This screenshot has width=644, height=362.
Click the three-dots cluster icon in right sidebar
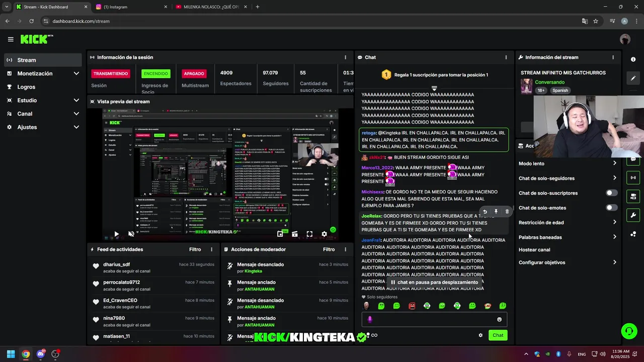pos(633,234)
